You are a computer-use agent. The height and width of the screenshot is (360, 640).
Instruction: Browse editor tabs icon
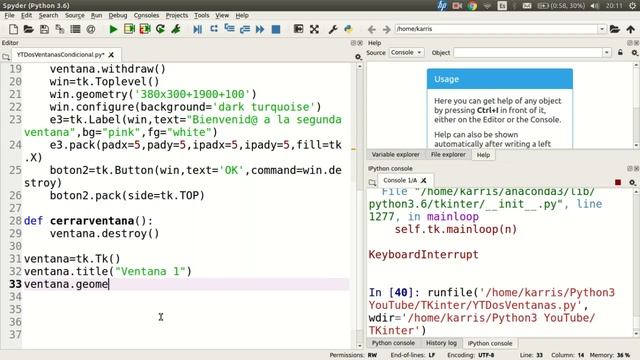6,57
